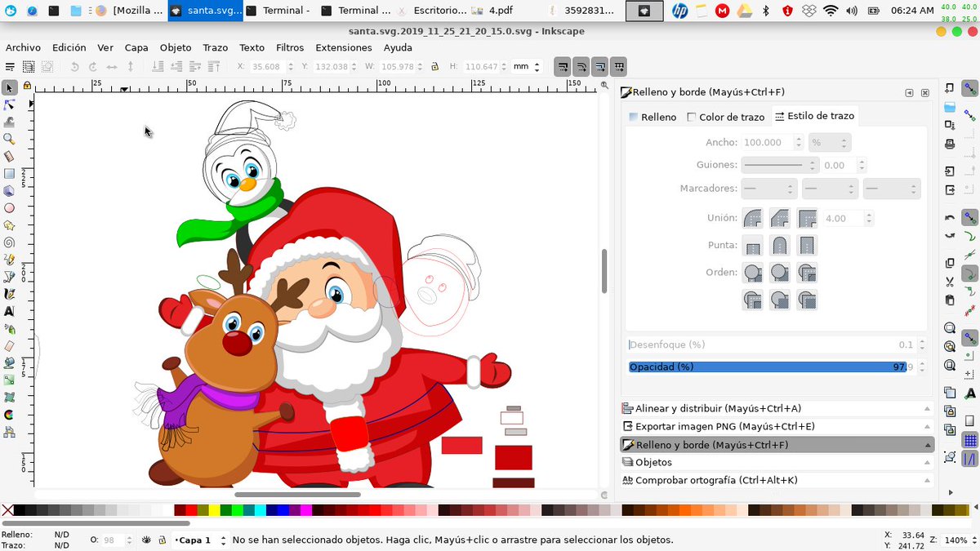Screen dimensions: 980x551
Task: Toggle Capa 1 layer lock
Action: [x=163, y=540]
